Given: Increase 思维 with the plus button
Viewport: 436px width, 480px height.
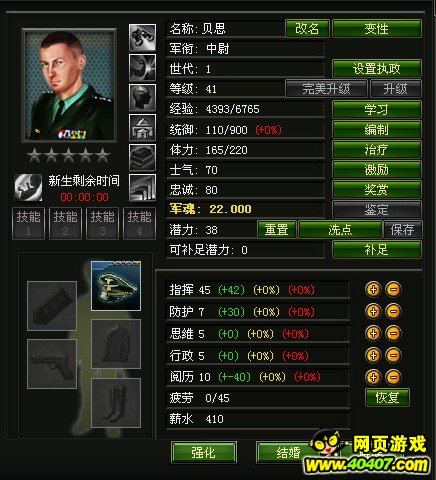Looking at the screenshot, I should (x=373, y=333).
